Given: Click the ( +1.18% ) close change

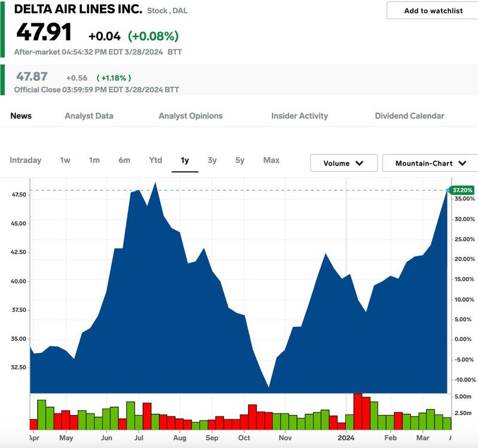Looking at the screenshot, I should (114, 78).
